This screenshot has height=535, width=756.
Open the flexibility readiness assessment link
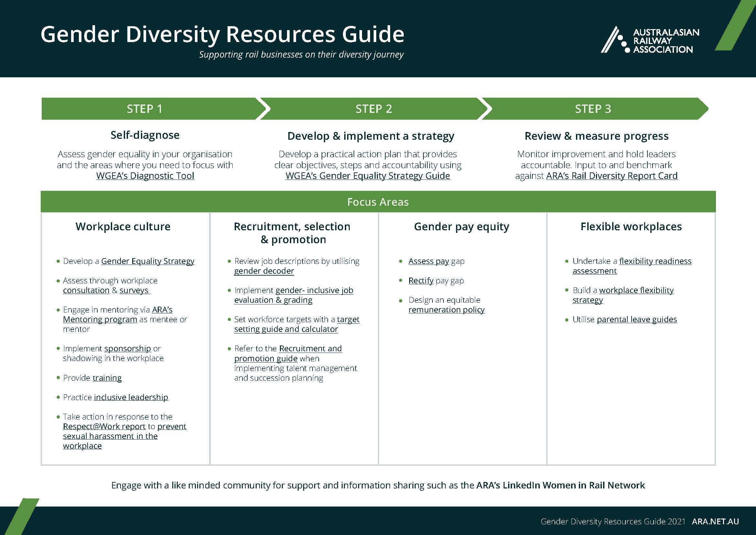click(655, 261)
